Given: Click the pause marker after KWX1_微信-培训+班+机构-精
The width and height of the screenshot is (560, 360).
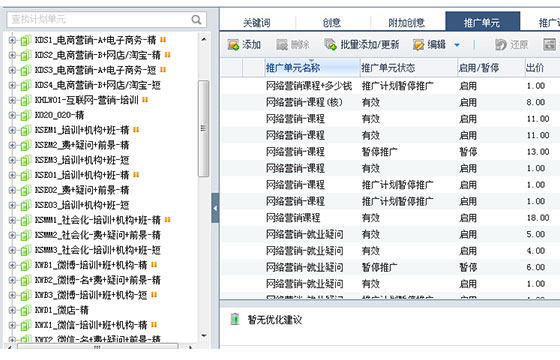Looking at the screenshot, I should pos(154,325).
